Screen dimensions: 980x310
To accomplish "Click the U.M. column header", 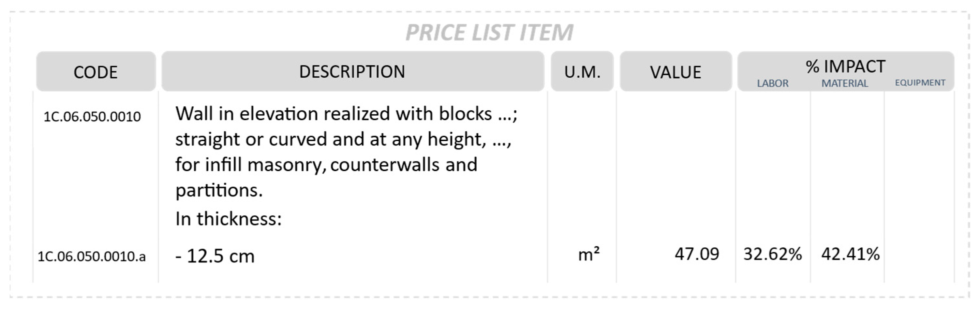I will tap(582, 72).
